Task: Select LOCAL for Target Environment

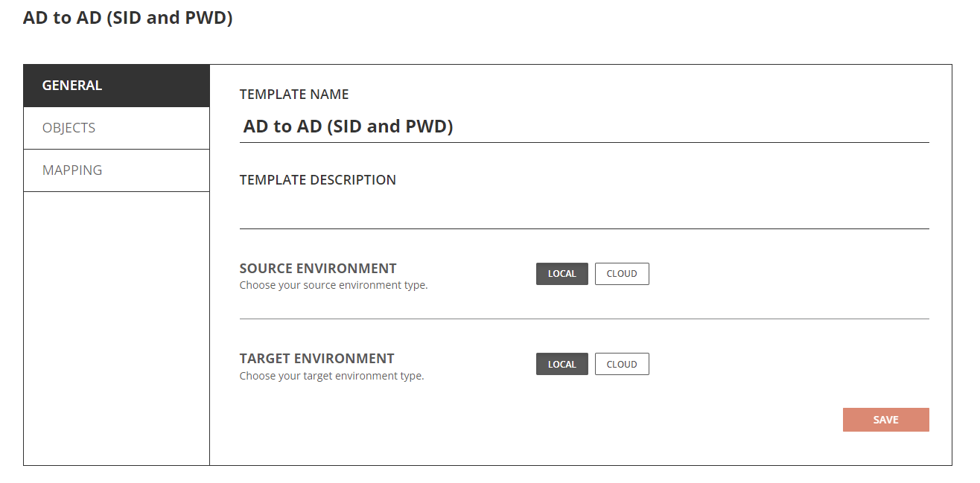Action: click(561, 364)
